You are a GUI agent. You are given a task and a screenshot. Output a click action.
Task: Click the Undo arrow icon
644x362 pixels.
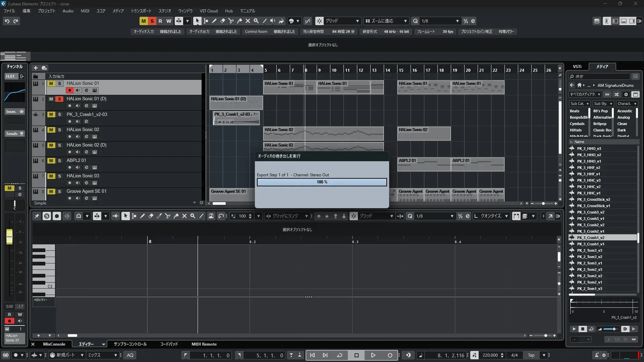click(7, 21)
